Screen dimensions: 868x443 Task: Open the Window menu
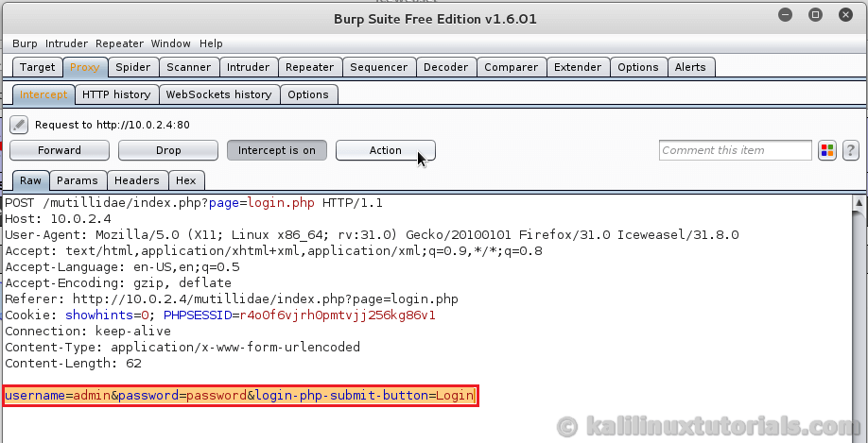[170, 43]
